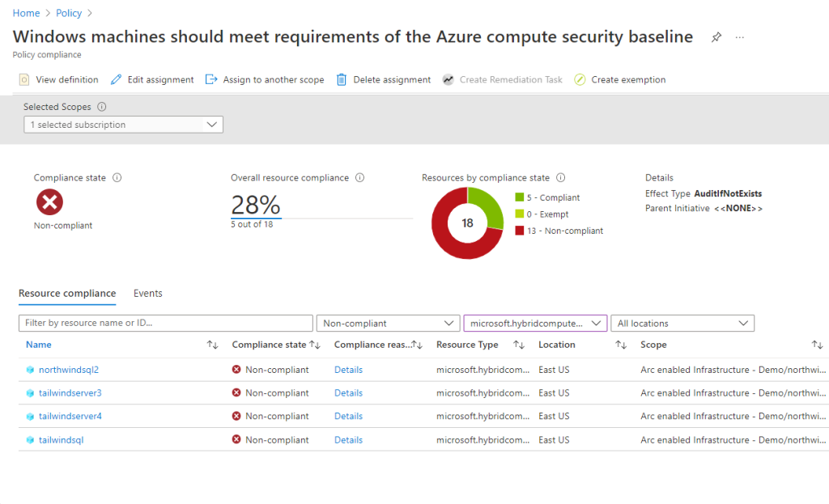This screenshot has height=504, width=829.
Task: Navigate to Policy via the breadcrumb
Action: pos(69,12)
